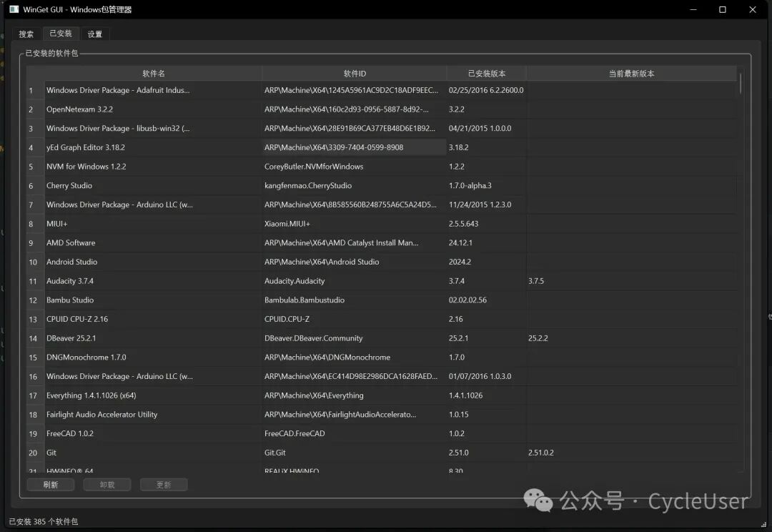The height and width of the screenshot is (532, 772).
Task: Maximize the WinGet GUI window
Action: coord(722,9)
